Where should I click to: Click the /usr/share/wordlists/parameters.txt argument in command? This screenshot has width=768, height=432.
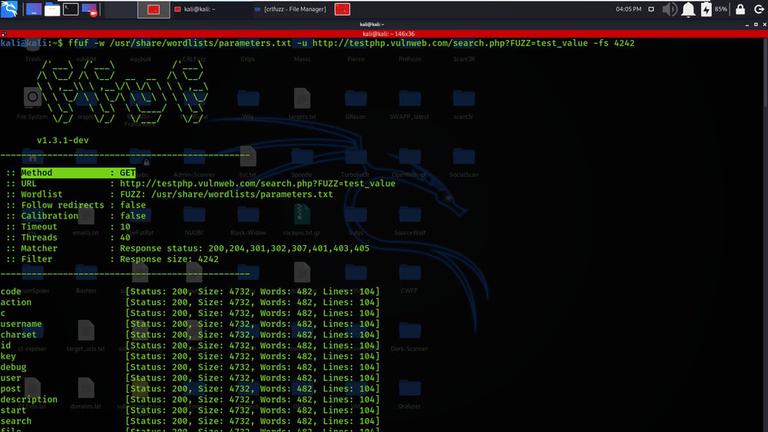200,43
